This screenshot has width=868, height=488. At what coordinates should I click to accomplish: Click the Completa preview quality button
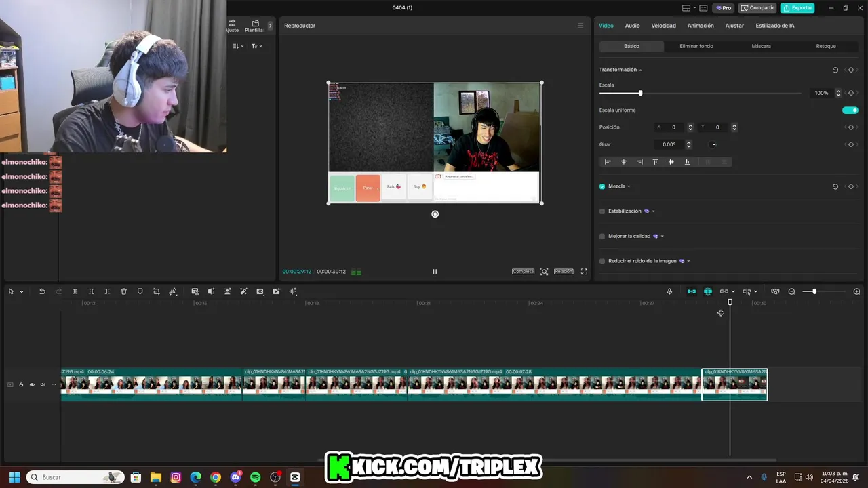click(523, 272)
